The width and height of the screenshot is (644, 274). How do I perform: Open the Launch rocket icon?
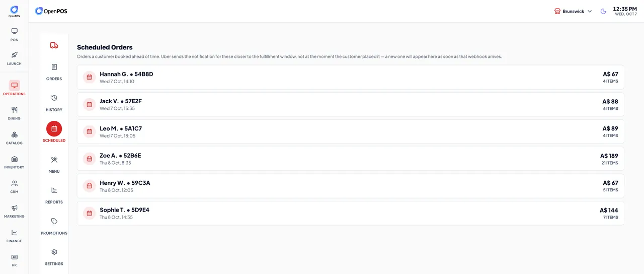[14, 55]
